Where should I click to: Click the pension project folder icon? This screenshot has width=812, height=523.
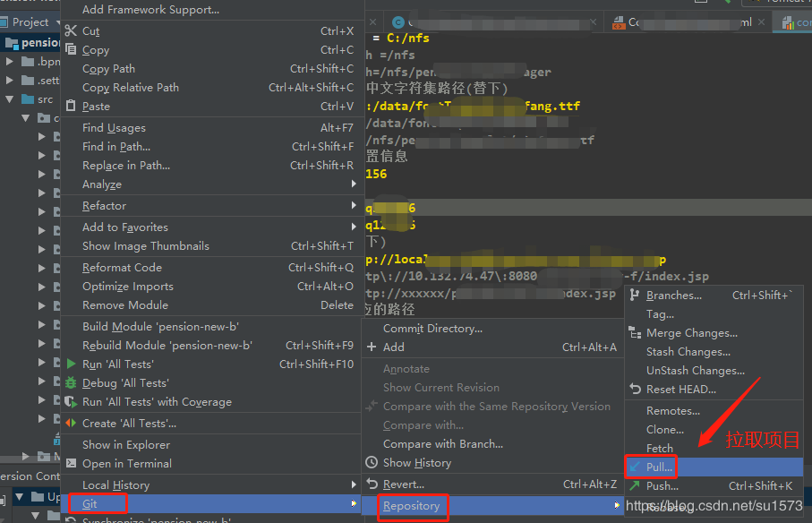12,43
